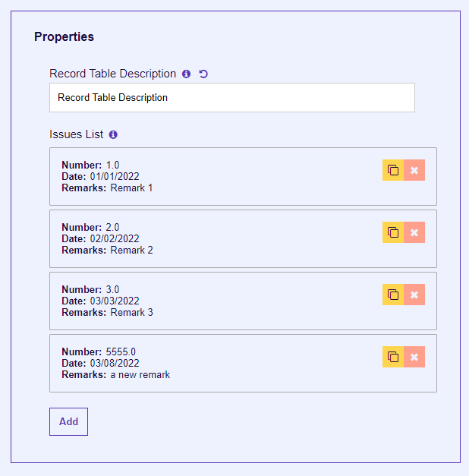Viewport: 469px width, 476px height.
Task: Duplicate the issue numbered 1.0
Action: (x=393, y=170)
